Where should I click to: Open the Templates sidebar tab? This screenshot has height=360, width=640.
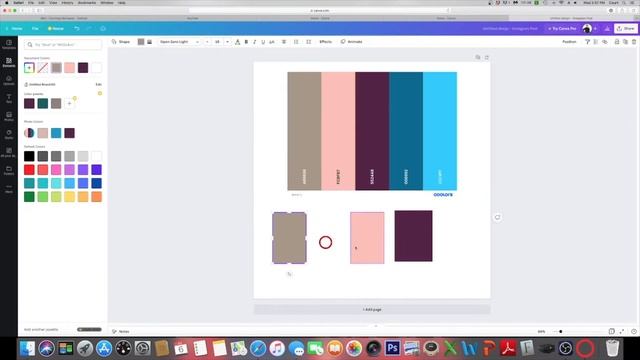tap(9, 44)
